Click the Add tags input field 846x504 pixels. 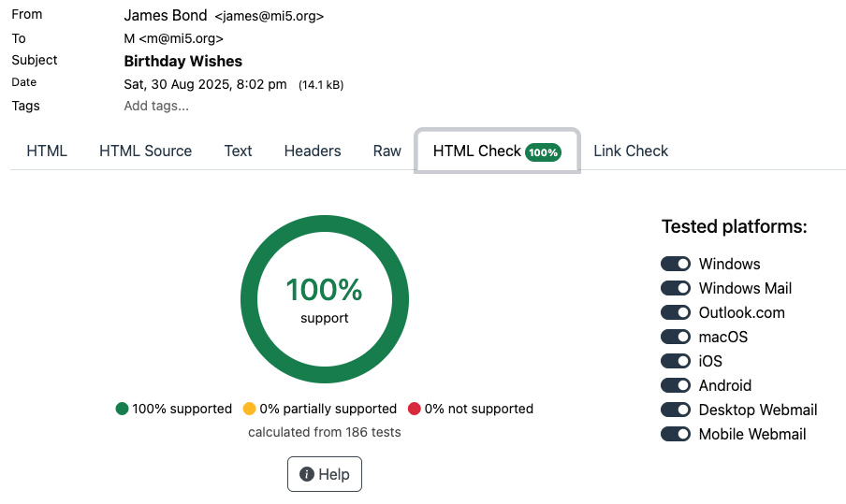156,106
